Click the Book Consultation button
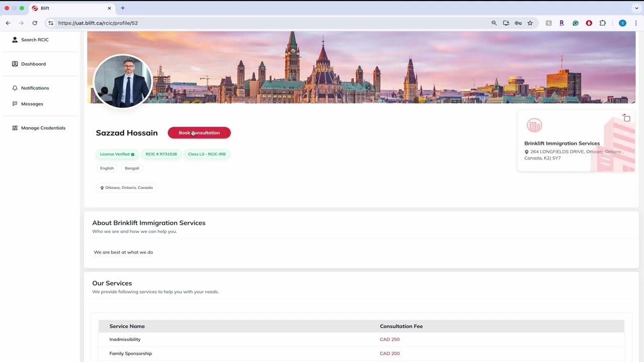Screen dimensions: 644x362 199,133
